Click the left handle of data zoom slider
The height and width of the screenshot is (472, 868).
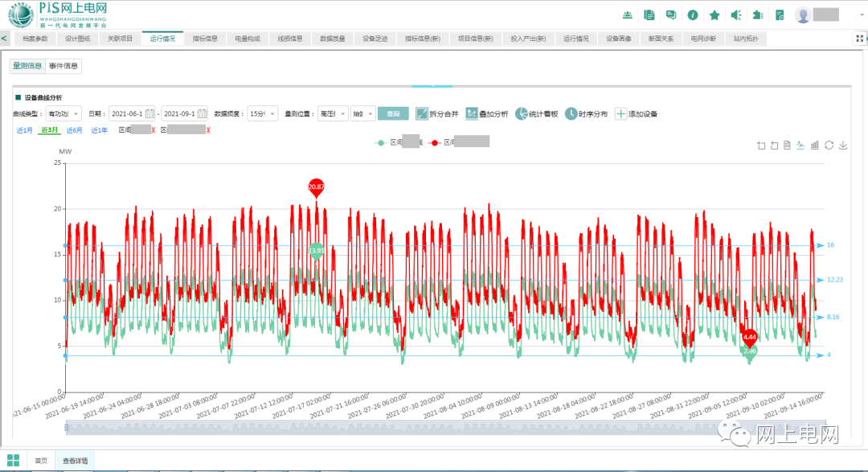pos(67,427)
